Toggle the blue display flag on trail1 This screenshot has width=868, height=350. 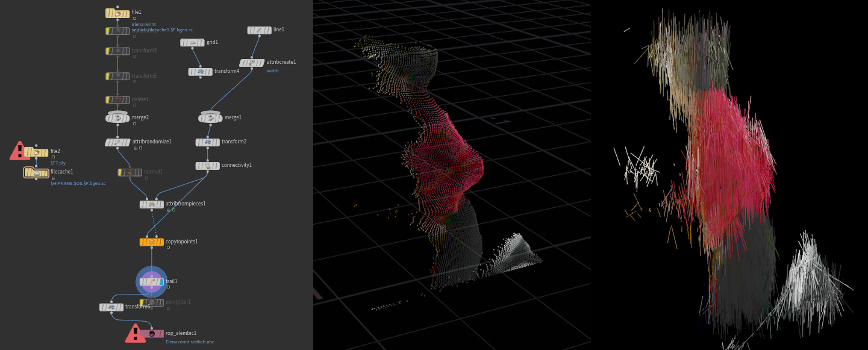161,282
